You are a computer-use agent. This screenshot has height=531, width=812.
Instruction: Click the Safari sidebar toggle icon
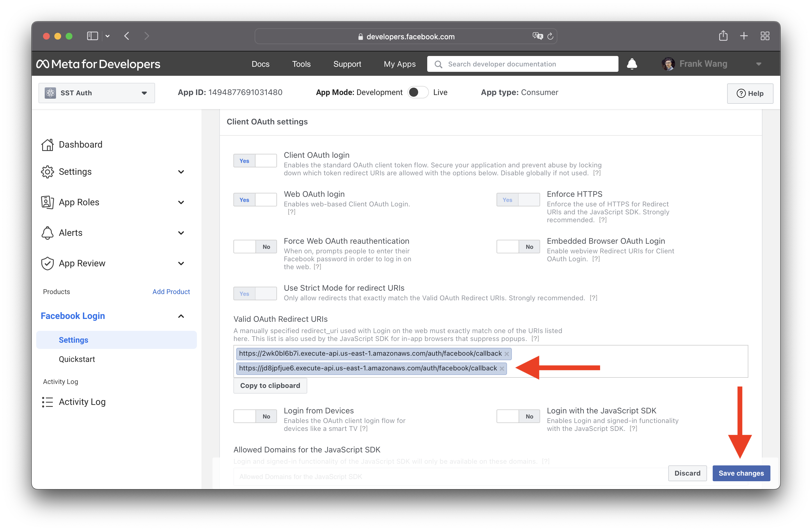click(93, 36)
